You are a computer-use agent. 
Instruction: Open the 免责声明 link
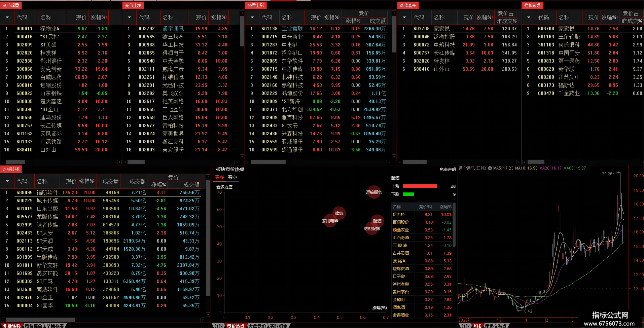tap(448, 170)
